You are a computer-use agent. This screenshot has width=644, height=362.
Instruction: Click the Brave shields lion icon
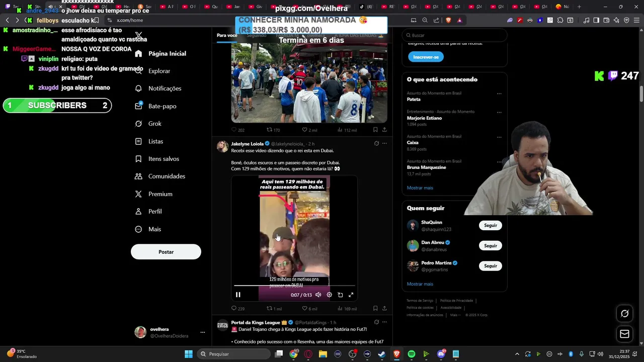point(448,20)
